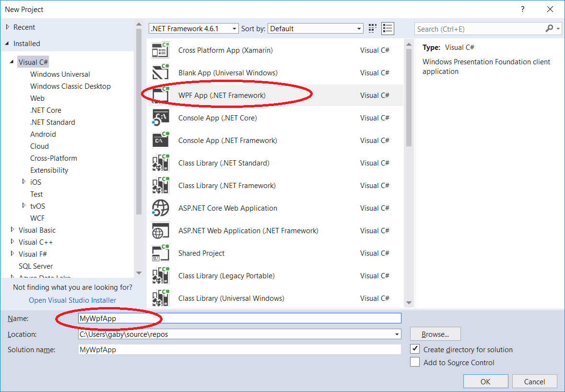565x392 pixels.
Task: Click the Class Library (.NET Standard) icon
Action: [x=160, y=163]
